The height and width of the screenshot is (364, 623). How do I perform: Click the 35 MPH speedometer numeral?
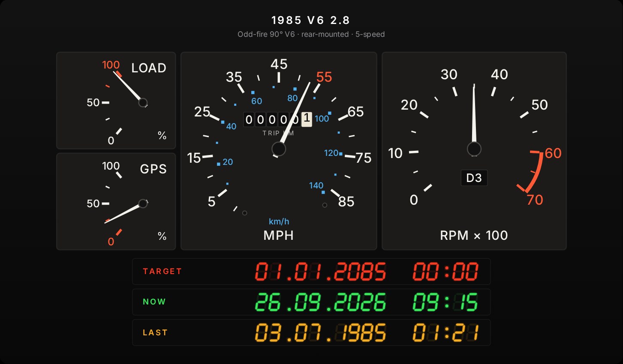(234, 77)
